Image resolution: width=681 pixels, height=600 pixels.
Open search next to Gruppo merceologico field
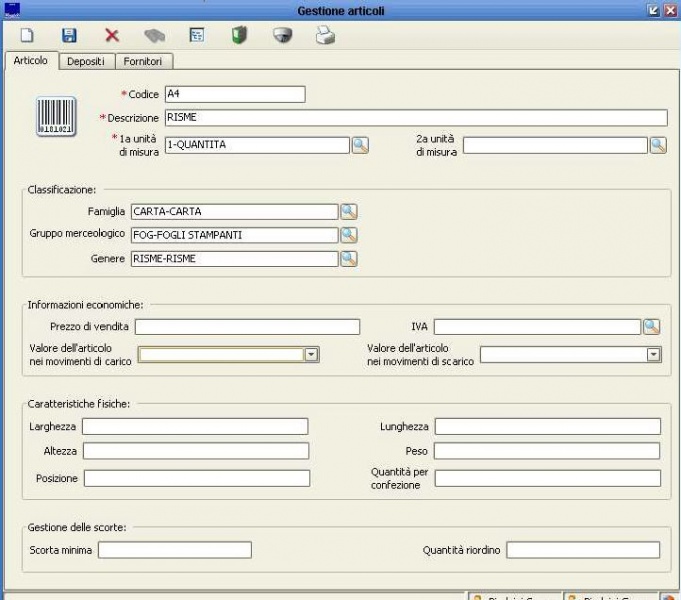348,235
